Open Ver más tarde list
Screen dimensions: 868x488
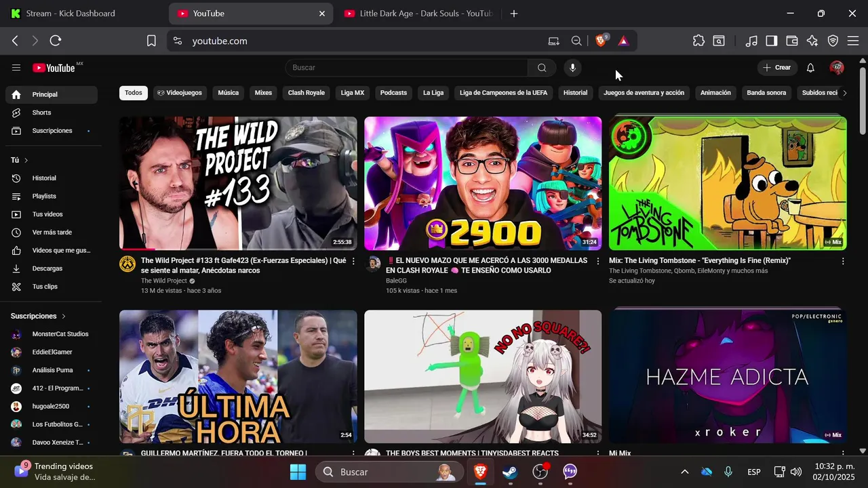52,232
